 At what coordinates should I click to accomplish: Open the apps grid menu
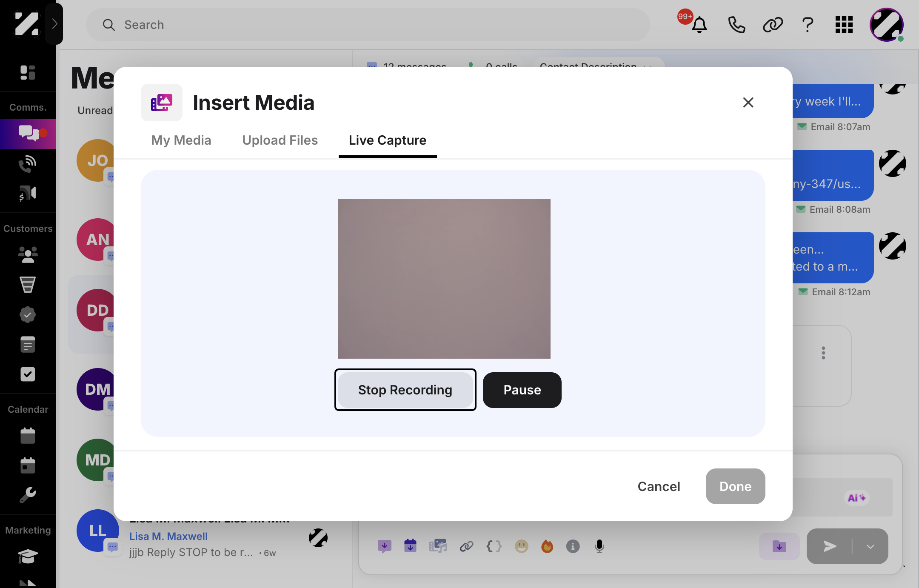coord(844,25)
